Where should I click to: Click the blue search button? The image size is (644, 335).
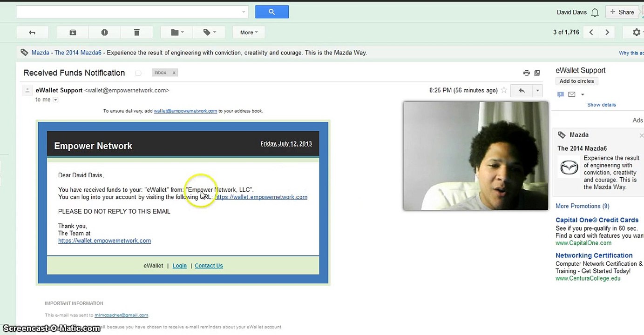tap(272, 12)
